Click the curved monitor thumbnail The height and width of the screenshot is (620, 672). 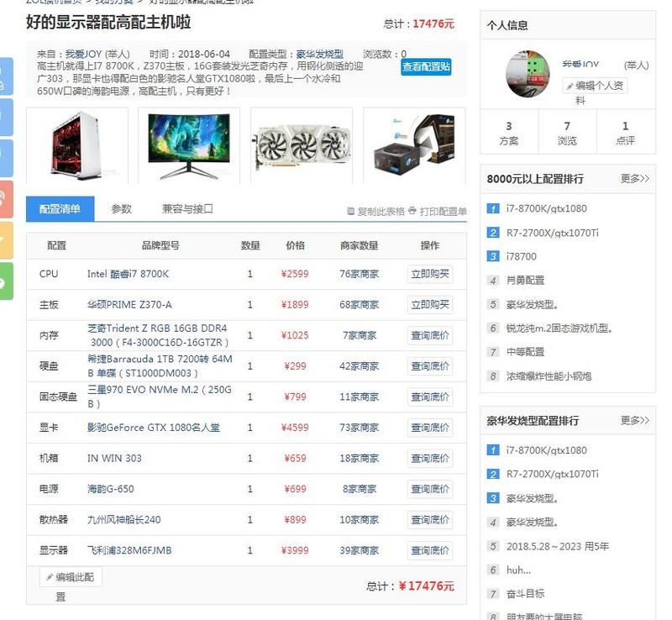pyautogui.click(x=189, y=146)
